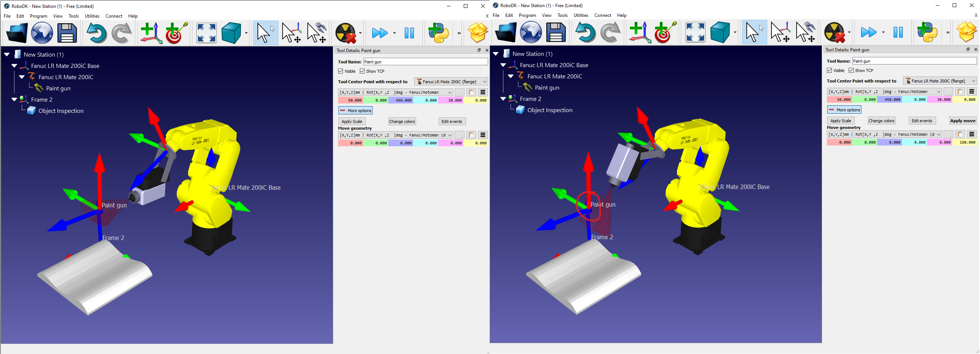This screenshot has height=354, width=980.
Task: Uncheck Visible checkbox in left Tool Details
Action: (x=341, y=72)
